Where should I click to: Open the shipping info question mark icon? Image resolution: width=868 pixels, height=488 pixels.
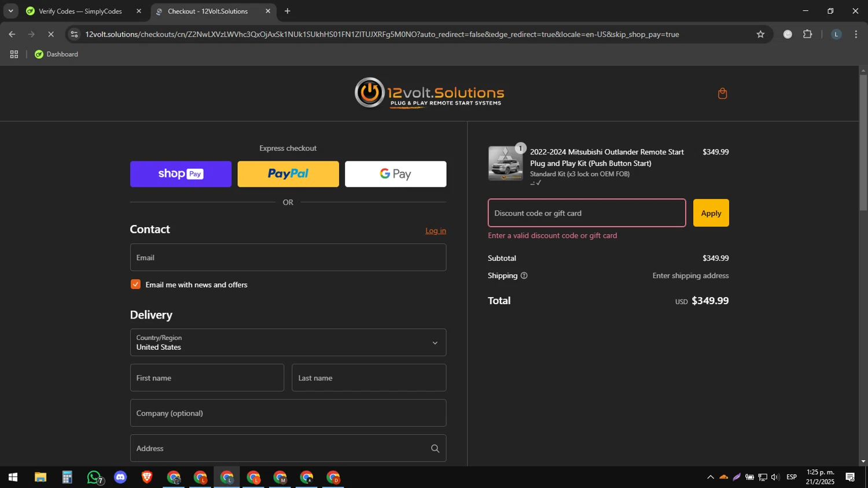click(x=524, y=276)
